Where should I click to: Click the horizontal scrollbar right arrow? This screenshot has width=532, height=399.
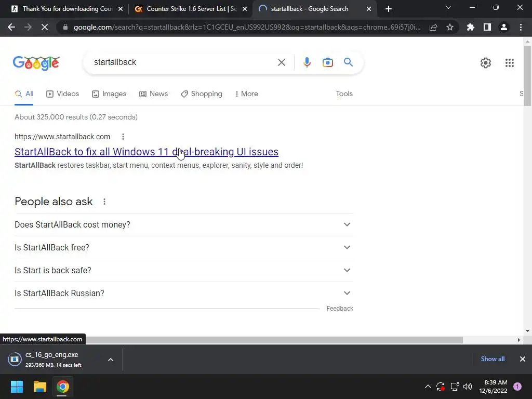(x=518, y=340)
